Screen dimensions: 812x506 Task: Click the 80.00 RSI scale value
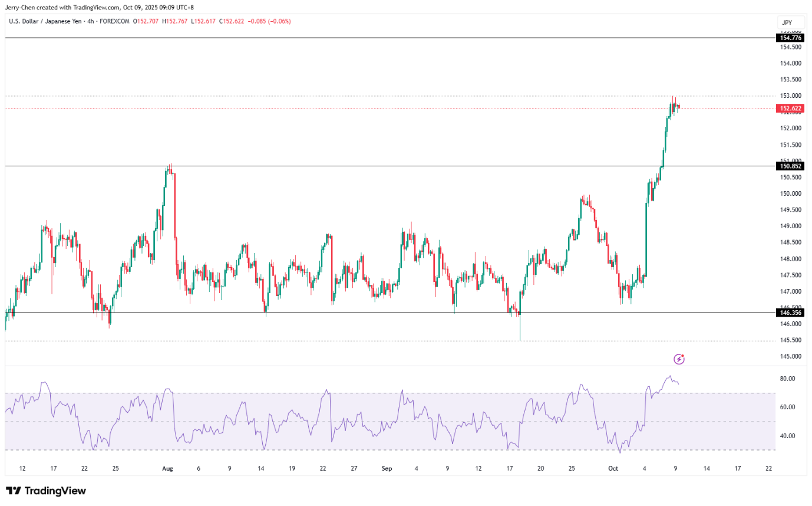point(788,379)
